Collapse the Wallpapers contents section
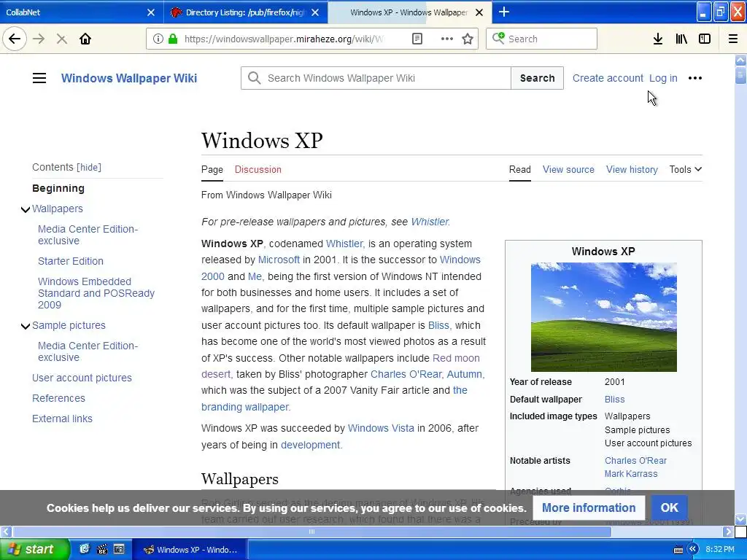Viewport: 747px width, 560px height. [x=26, y=209]
